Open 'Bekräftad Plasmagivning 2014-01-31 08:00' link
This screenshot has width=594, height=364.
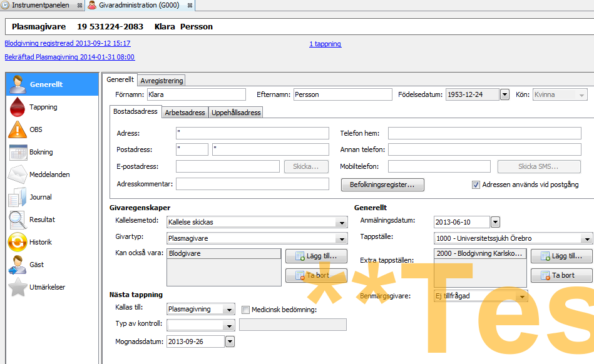coord(69,57)
